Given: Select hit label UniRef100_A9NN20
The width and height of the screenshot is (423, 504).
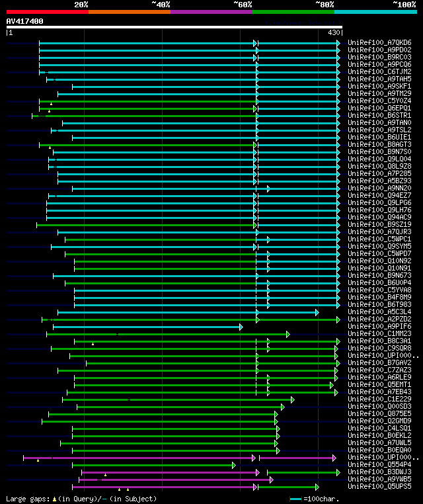Looking at the screenshot, I should pos(379,188).
